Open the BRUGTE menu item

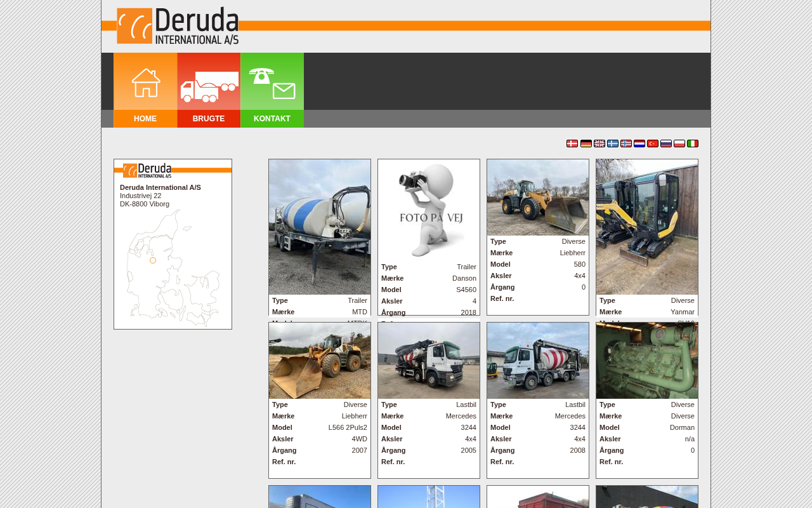pyautogui.click(x=209, y=119)
